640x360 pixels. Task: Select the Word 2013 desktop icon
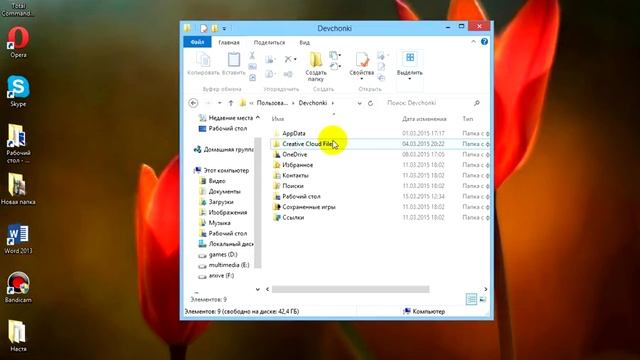[x=18, y=238]
